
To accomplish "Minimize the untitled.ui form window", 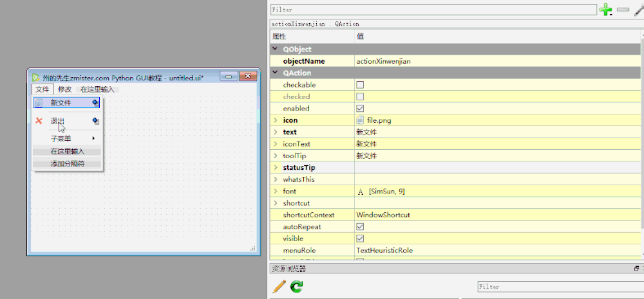I will pos(229,77).
